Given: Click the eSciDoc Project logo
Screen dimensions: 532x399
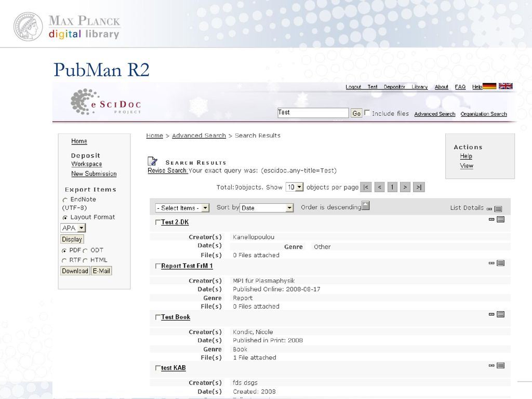Looking at the screenshot, I should click(x=105, y=102).
